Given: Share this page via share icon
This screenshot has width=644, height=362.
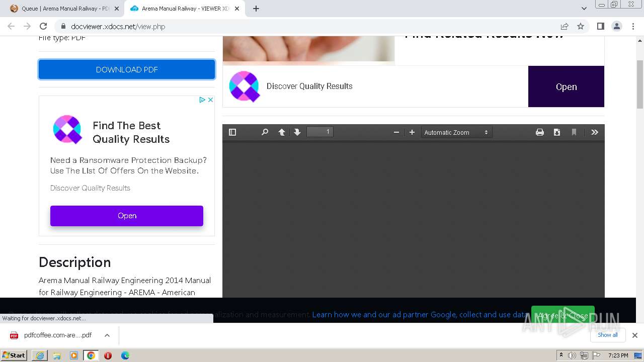Looking at the screenshot, I should (x=565, y=26).
